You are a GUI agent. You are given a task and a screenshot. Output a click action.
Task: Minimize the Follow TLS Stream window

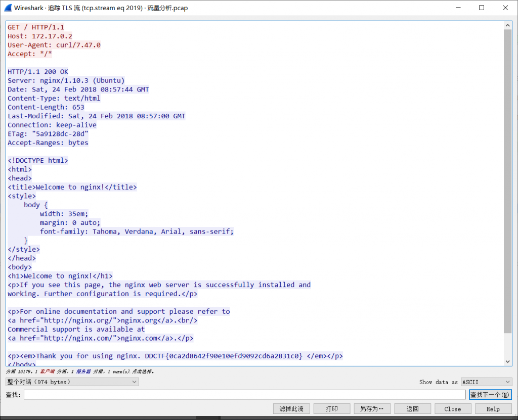tap(458, 8)
